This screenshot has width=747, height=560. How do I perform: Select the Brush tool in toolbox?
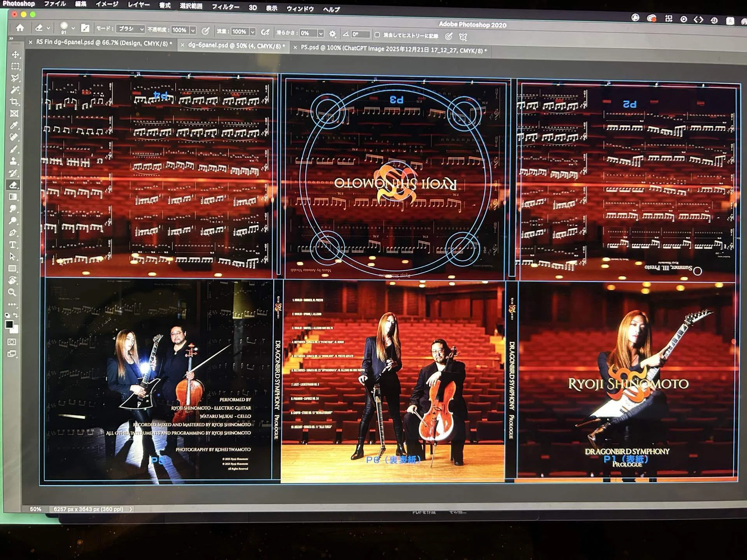coord(14,149)
